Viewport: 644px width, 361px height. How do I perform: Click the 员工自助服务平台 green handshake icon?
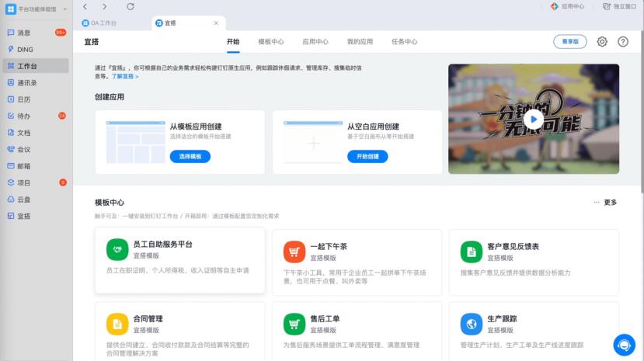117,249
